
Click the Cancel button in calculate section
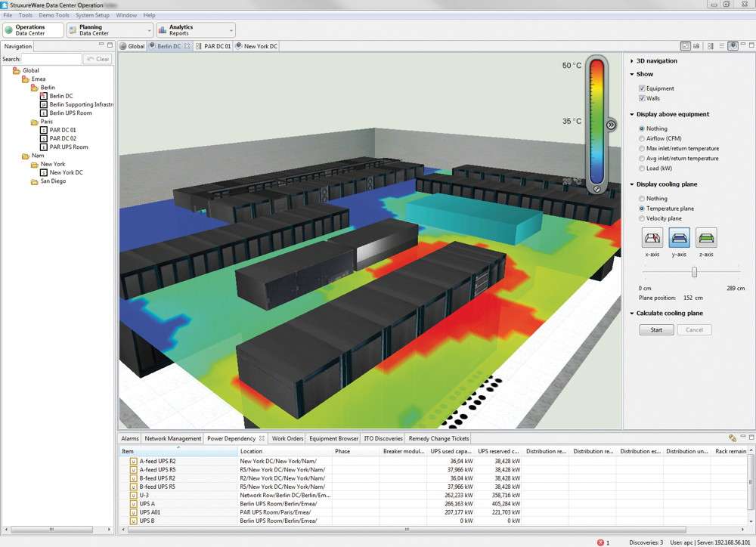click(694, 329)
